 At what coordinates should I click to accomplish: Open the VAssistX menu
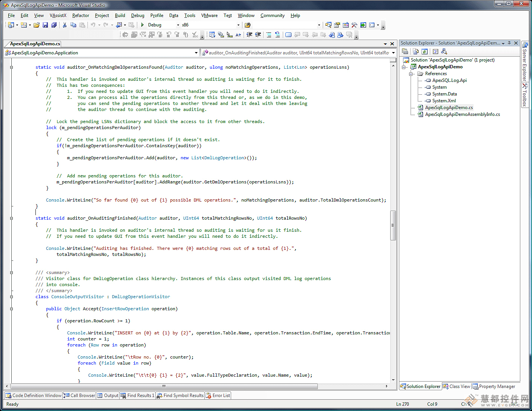tap(58, 15)
